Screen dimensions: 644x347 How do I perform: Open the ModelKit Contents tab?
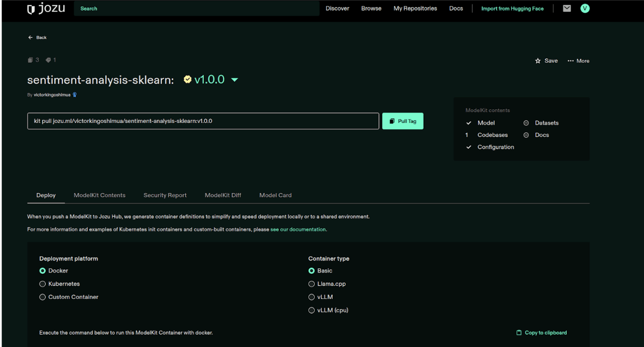[x=100, y=195]
